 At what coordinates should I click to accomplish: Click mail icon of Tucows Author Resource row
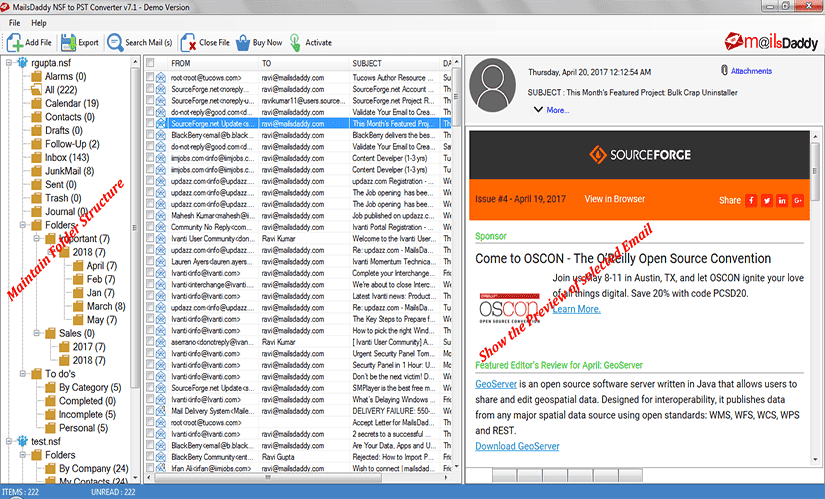pyautogui.click(x=160, y=77)
